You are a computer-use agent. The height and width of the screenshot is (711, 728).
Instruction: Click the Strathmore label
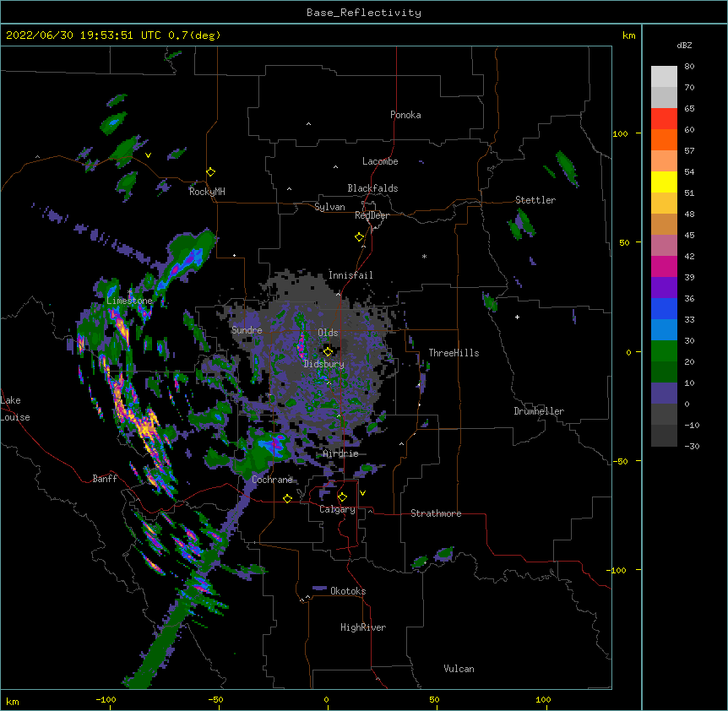point(436,513)
